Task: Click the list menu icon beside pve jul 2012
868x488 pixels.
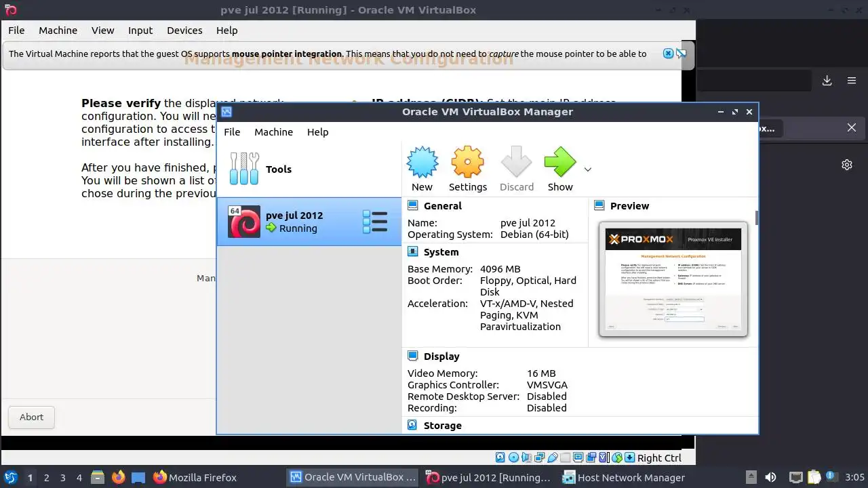Action: pos(374,222)
